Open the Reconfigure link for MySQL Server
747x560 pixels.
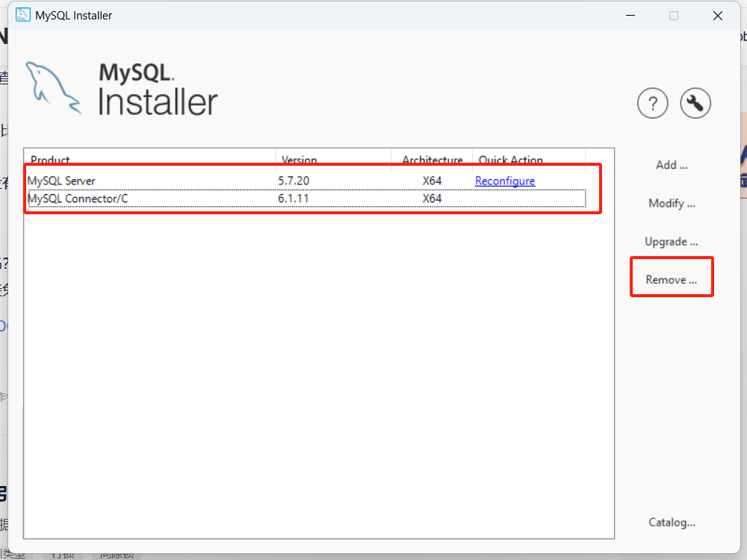[504, 181]
